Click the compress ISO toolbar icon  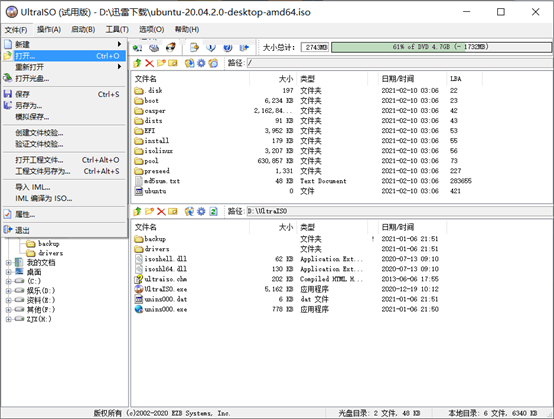coord(137,47)
